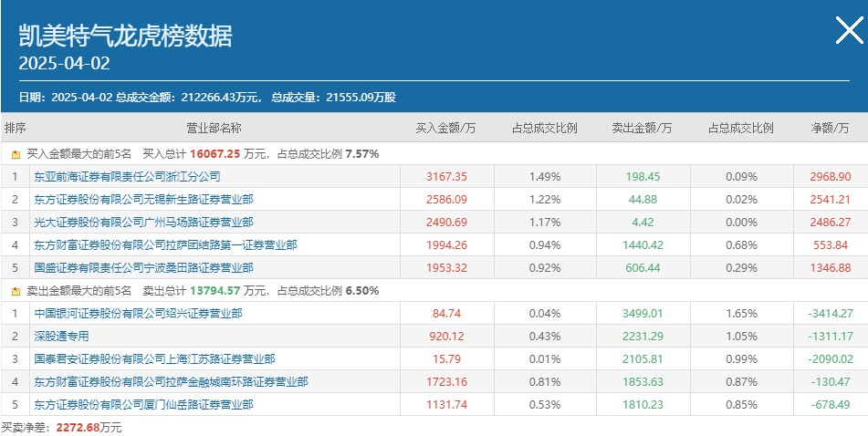This screenshot has height=436, width=868.
Task: Click the 净额/万 column header
Action: pyautogui.click(x=830, y=128)
